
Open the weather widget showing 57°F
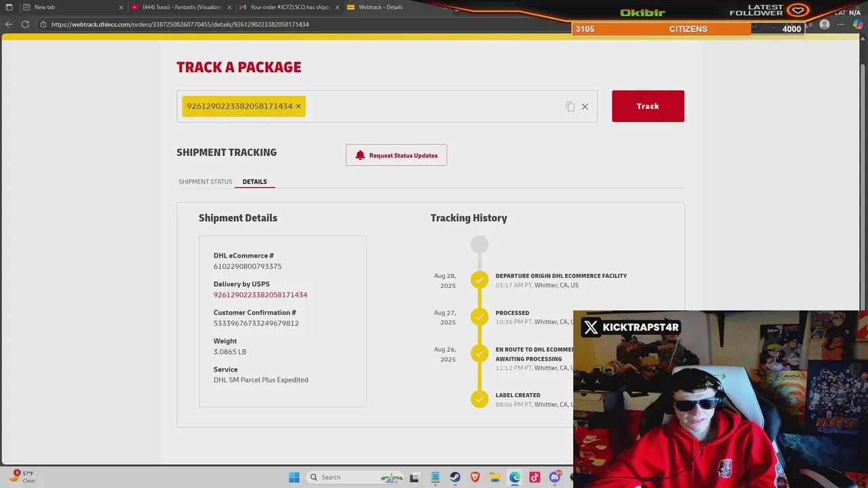click(22, 476)
